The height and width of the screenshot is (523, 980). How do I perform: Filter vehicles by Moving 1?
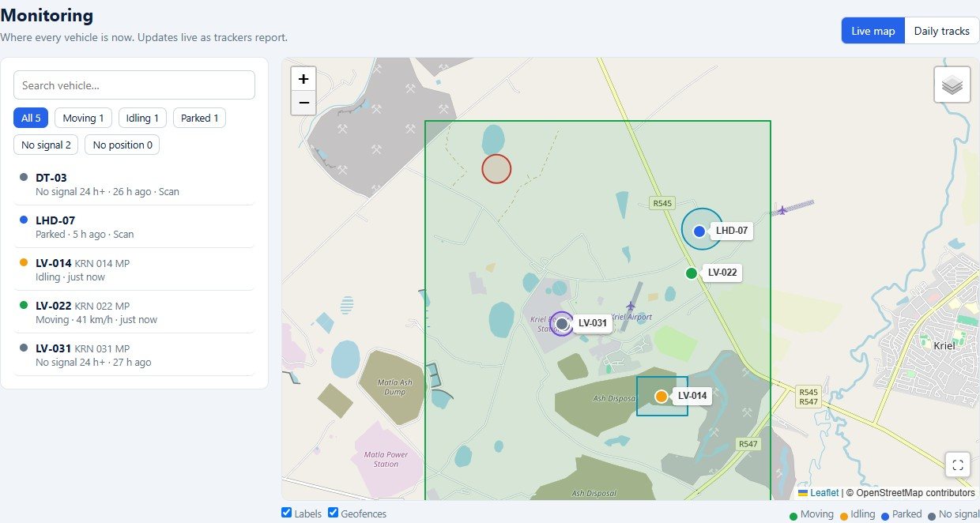pos(84,119)
